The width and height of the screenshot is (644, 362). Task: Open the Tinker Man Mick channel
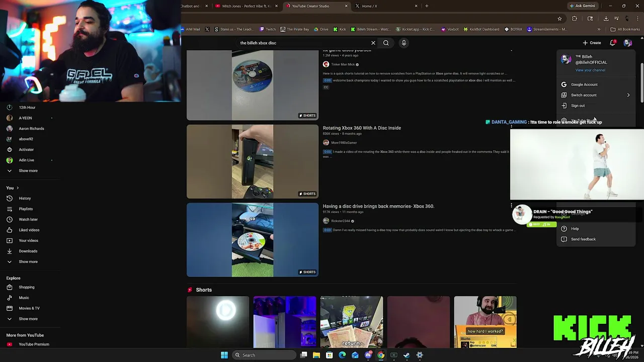[343, 64]
